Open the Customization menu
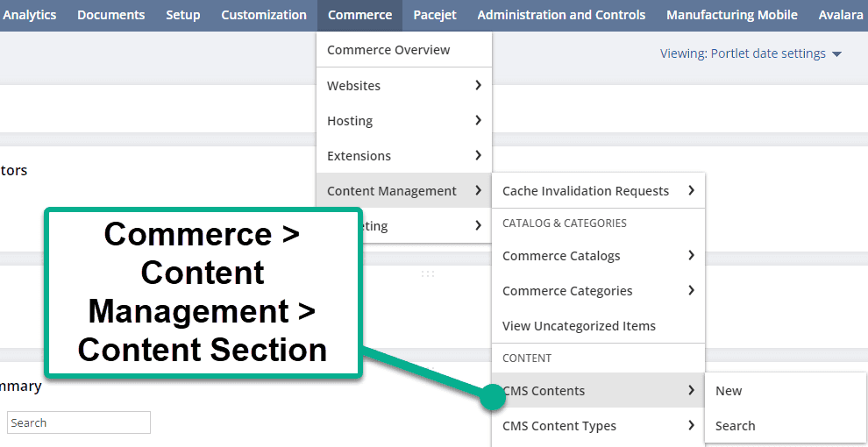868x447 pixels. coord(264,16)
